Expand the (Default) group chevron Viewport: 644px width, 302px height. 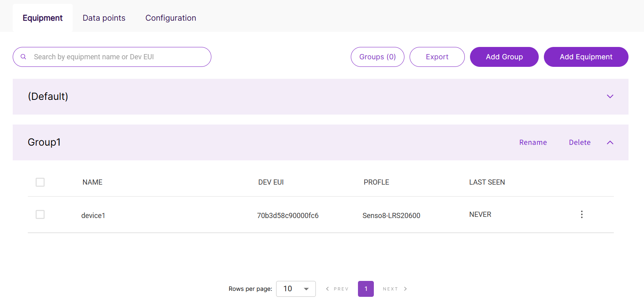[x=610, y=97]
